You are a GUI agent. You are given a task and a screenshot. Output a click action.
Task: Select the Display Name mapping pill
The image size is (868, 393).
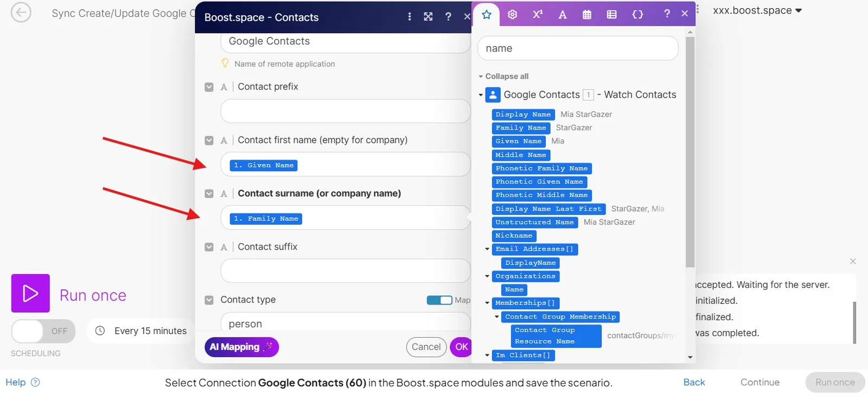click(x=523, y=115)
